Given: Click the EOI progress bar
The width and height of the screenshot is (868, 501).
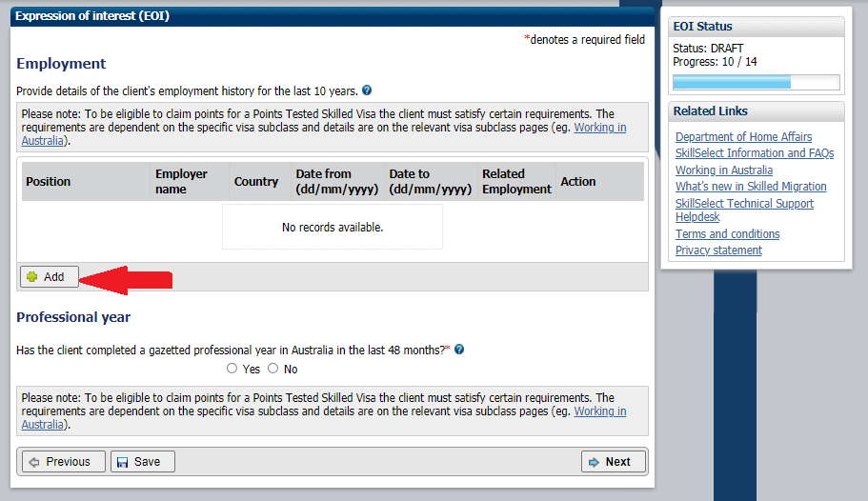Looking at the screenshot, I should 756,82.
